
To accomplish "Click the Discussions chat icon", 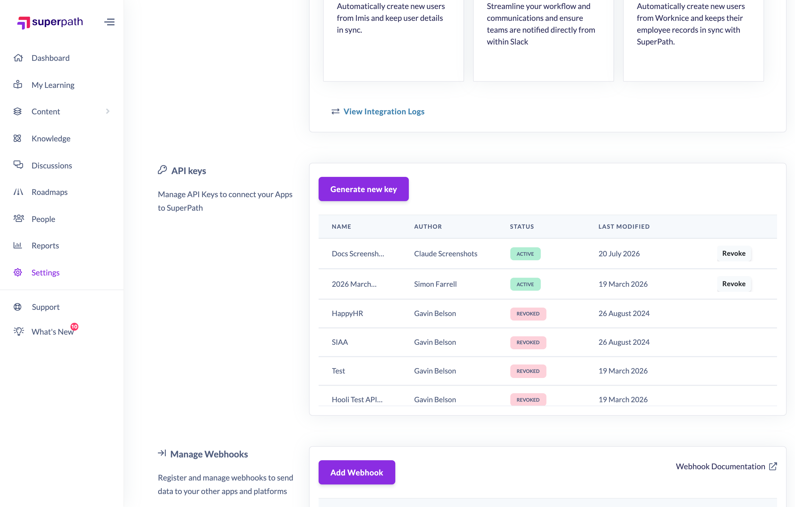I will click(x=18, y=165).
